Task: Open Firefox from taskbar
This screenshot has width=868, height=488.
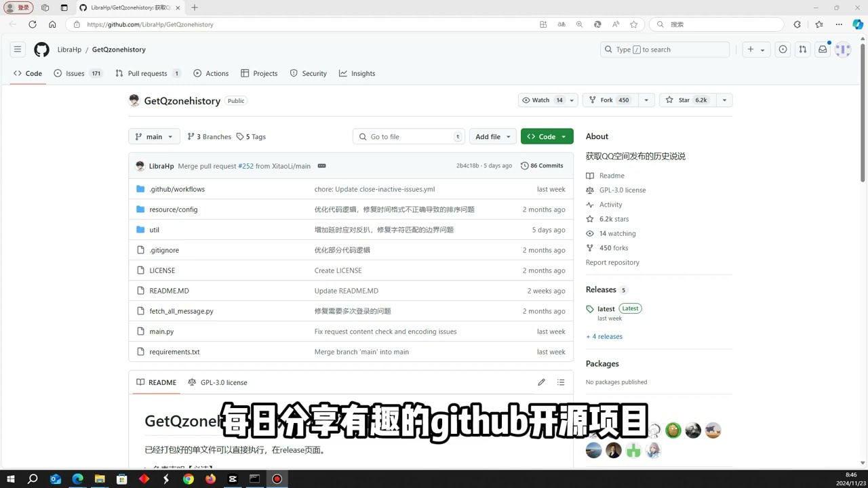Action: [210, 479]
